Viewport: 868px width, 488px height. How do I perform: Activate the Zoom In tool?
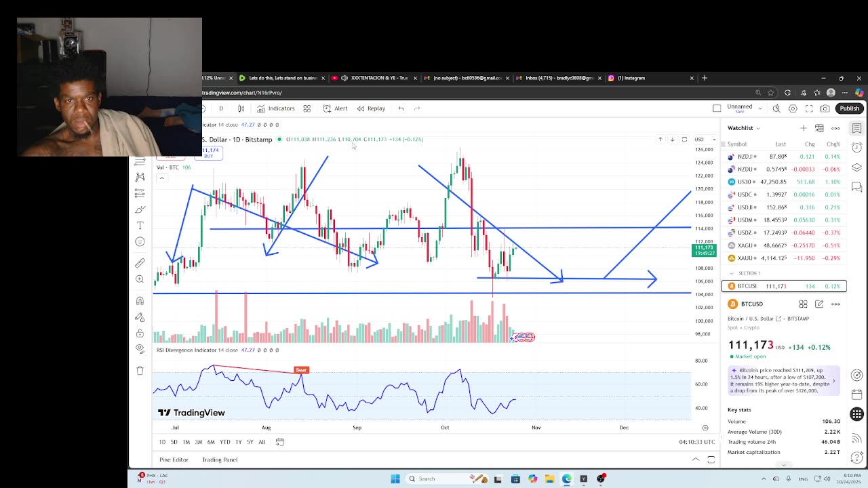pyautogui.click(x=140, y=279)
